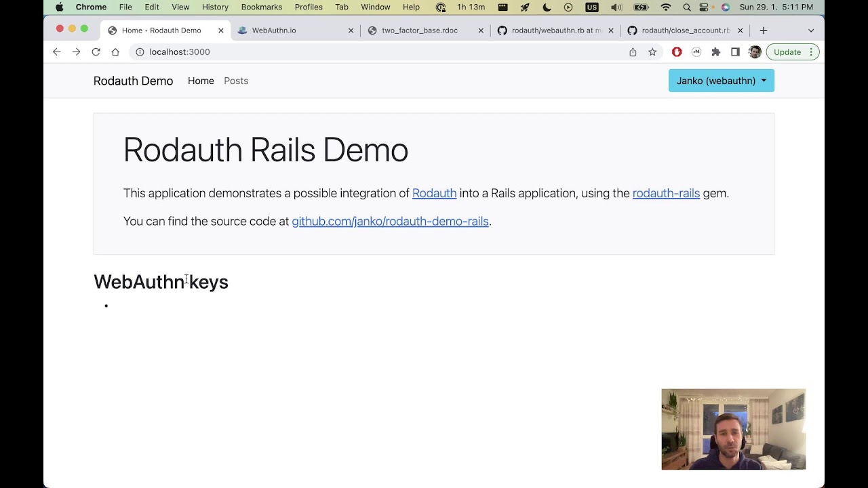Open the tab search chevron
The width and height of the screenshot is (868, 488).
click(x=811, y=30)
